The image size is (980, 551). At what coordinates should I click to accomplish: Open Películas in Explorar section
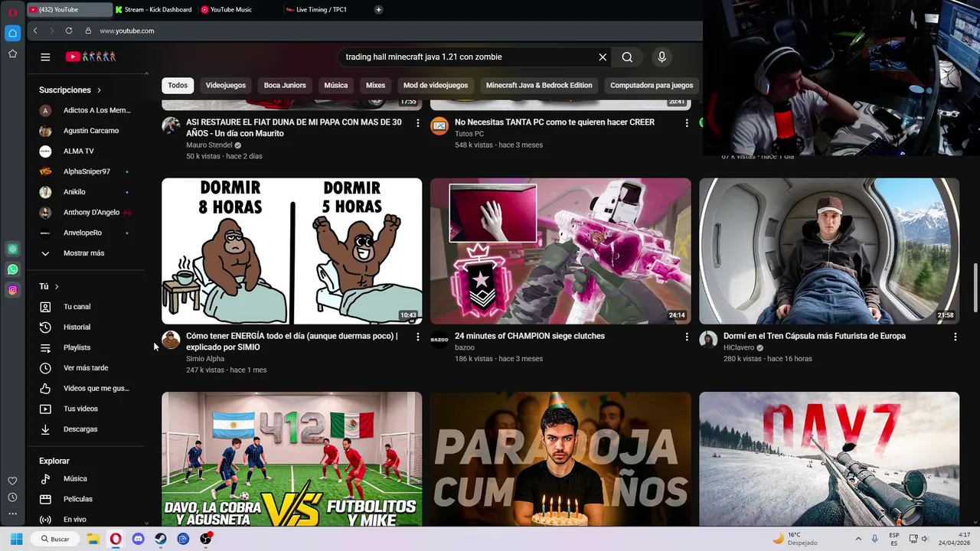[78, 499]
